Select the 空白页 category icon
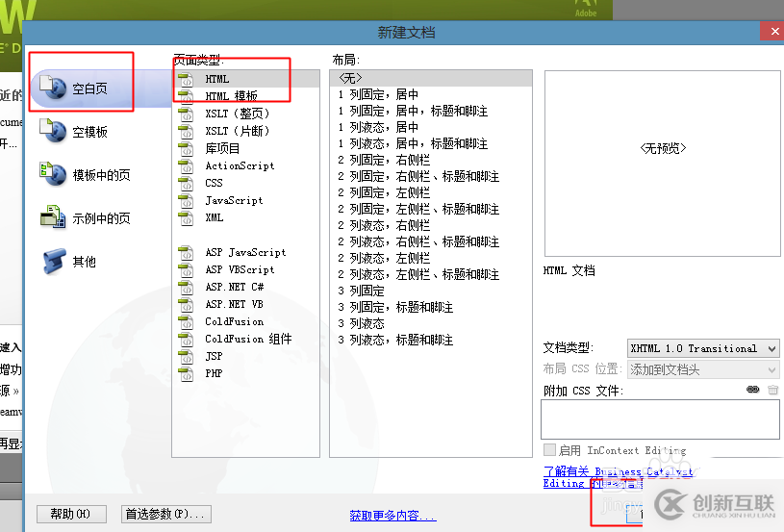This screenshot has width=784, height=532. coord(53,88)
